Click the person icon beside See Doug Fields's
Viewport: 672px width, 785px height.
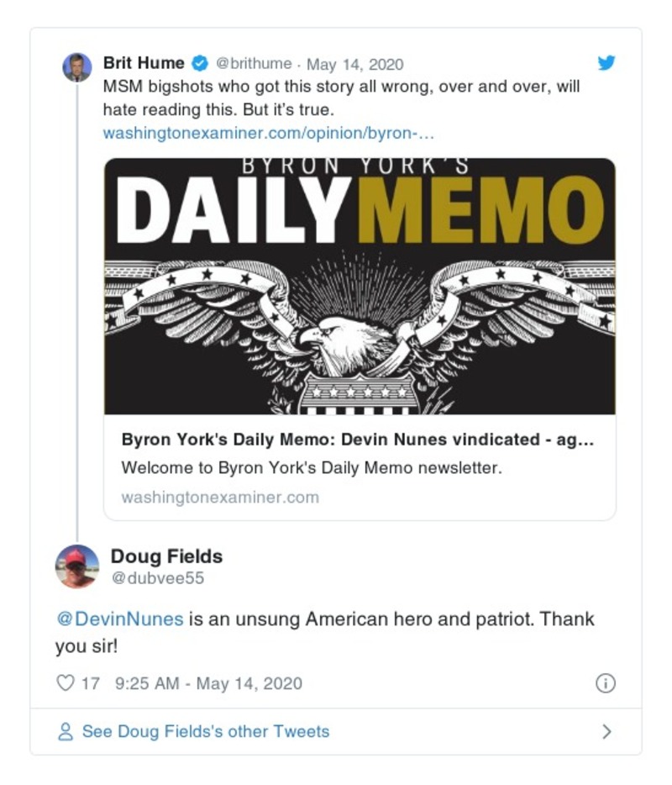tap(66, 731)
